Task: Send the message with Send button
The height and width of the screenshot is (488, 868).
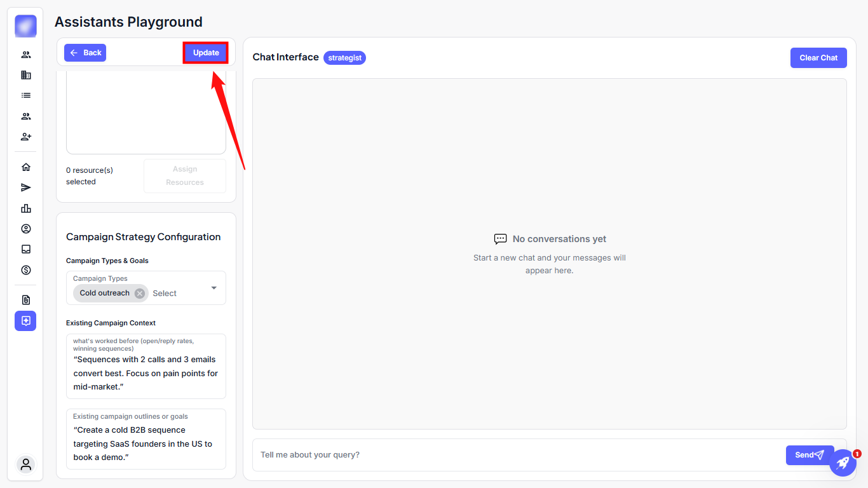Action: (x=810, y=455)
